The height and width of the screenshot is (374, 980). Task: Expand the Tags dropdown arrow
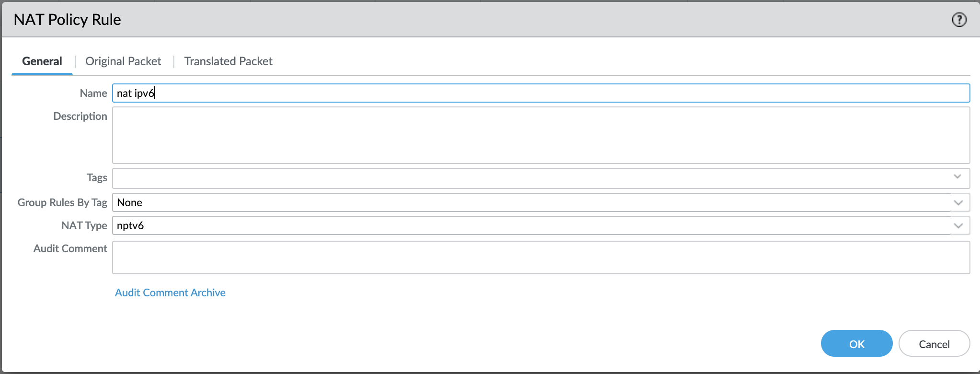coord(957,177)
